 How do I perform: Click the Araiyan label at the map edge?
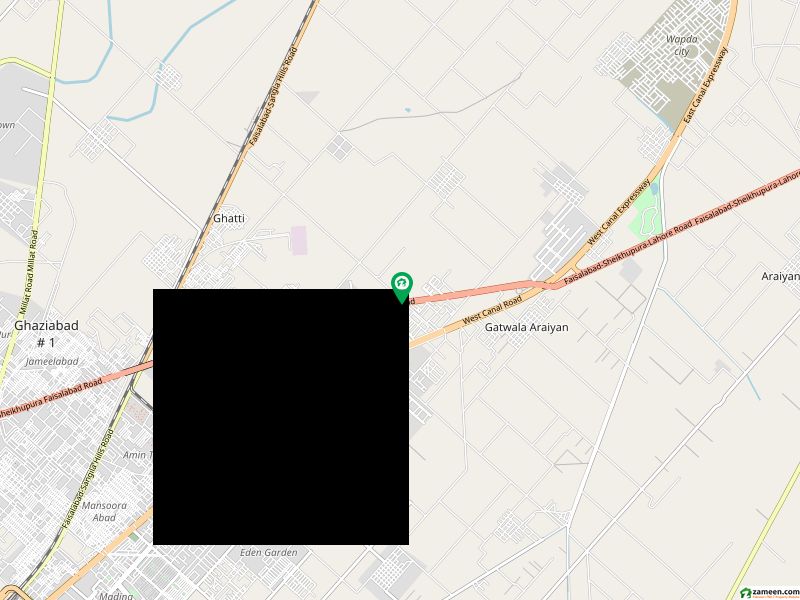point(780,276)
